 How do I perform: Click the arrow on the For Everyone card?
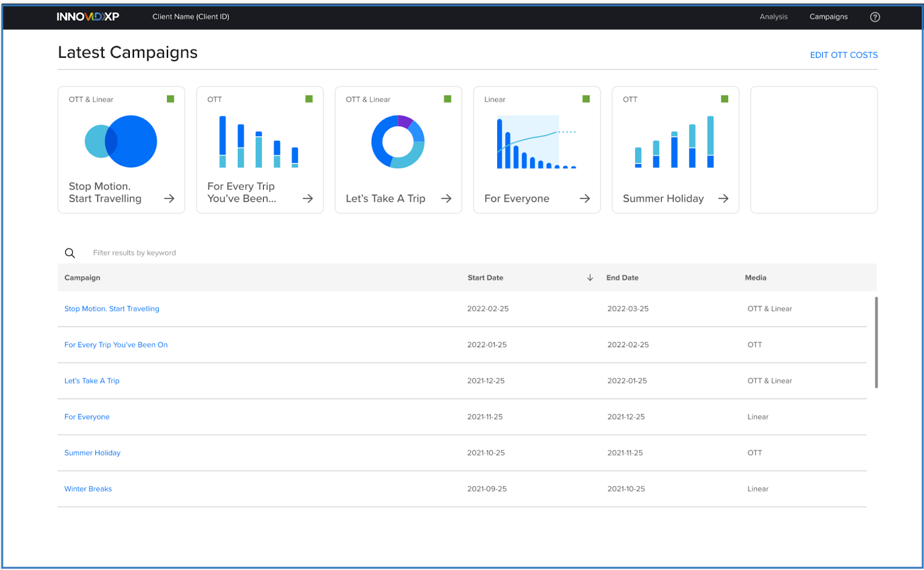pyautogui.click(x=585, y=198)
